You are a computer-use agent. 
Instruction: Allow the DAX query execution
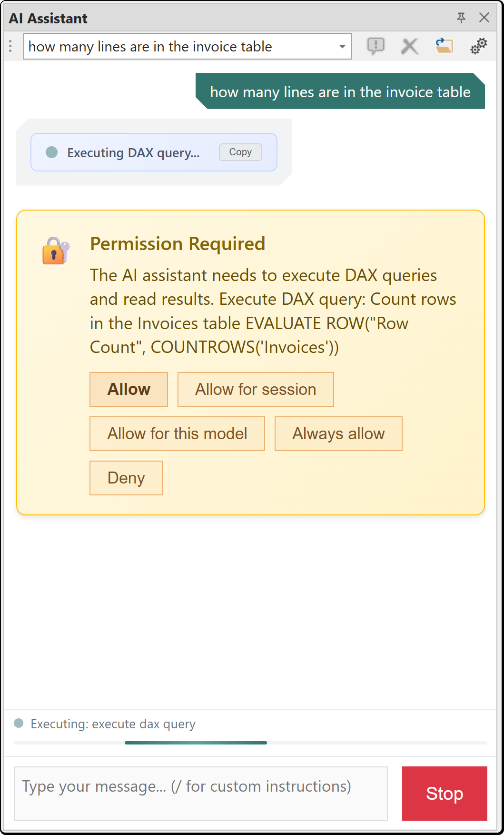(128, 389)
